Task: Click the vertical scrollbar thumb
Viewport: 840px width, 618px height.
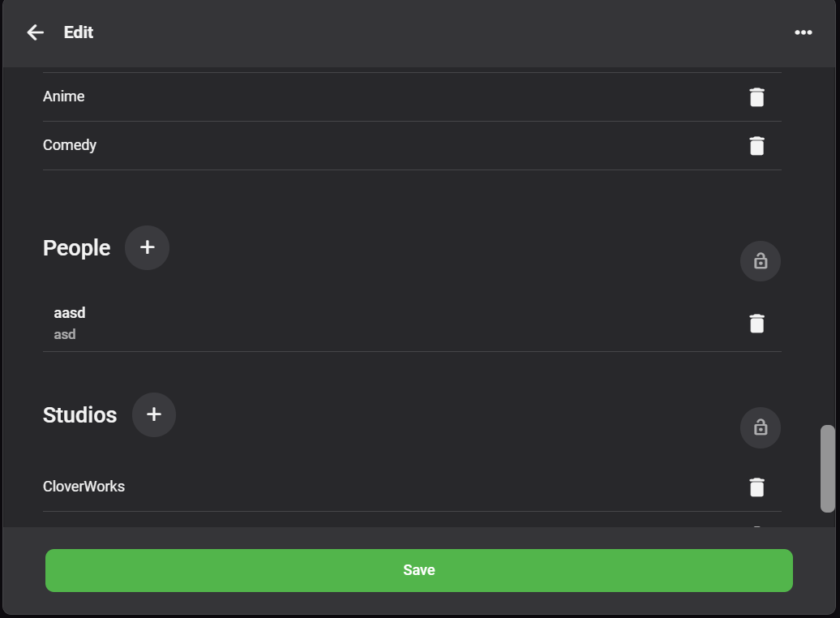Action: [827, 468]
